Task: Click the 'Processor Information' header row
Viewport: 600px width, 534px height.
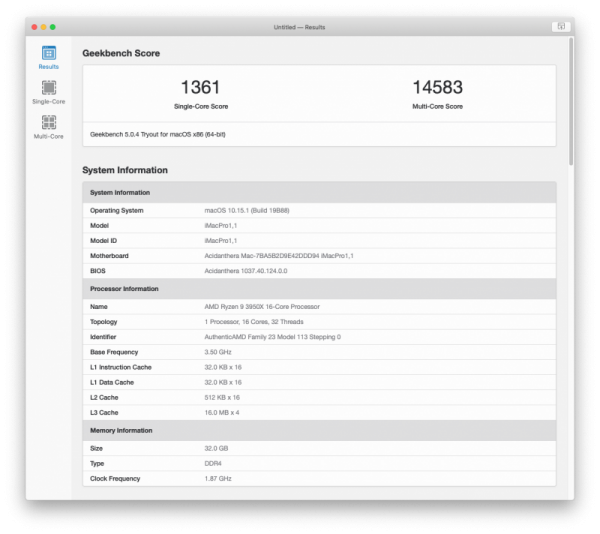Action: click(319, 289)
